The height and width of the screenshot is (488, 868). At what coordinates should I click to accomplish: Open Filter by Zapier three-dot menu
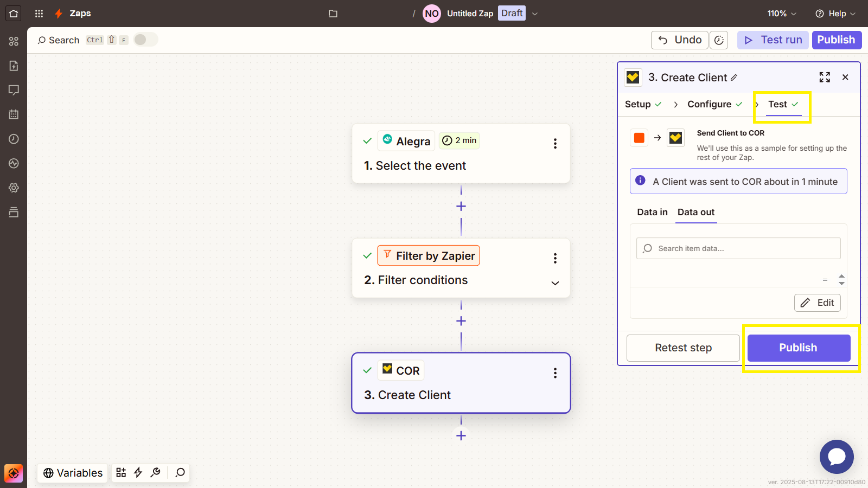pos(555,258)
